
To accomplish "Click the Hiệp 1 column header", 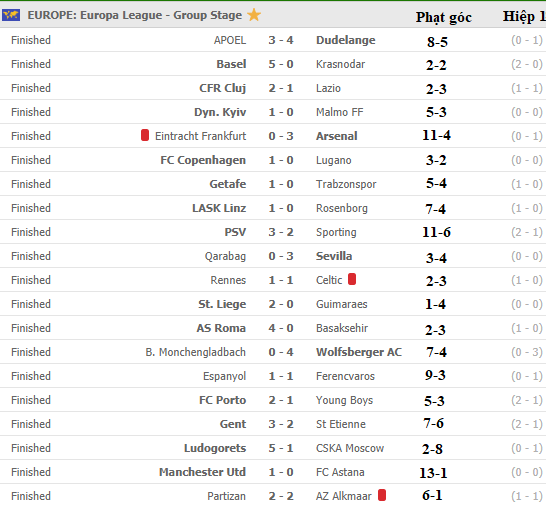I will click(524, 17).
